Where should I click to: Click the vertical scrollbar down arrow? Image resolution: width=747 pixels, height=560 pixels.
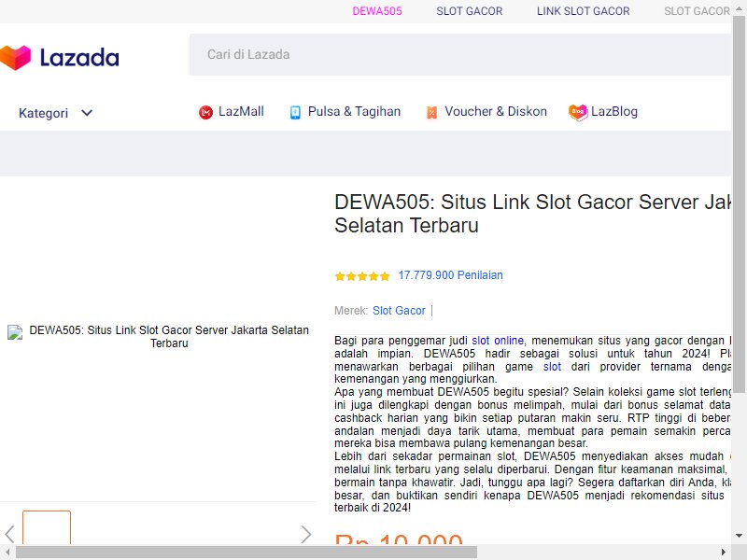[739, 536]
